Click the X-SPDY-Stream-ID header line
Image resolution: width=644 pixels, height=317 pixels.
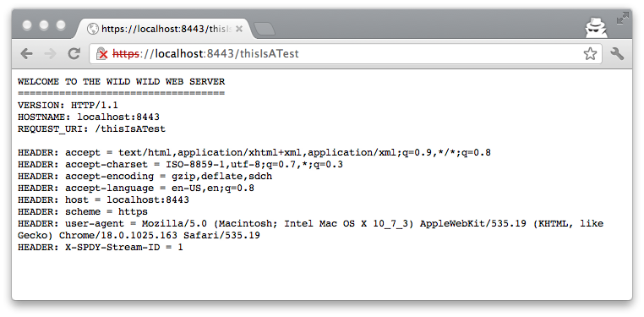coord(101,248)
